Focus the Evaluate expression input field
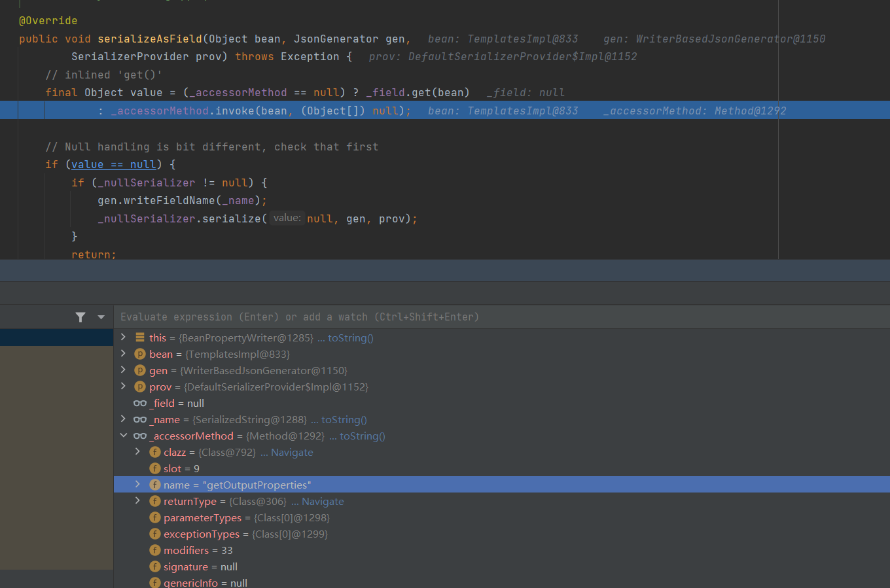 [458, 317]
